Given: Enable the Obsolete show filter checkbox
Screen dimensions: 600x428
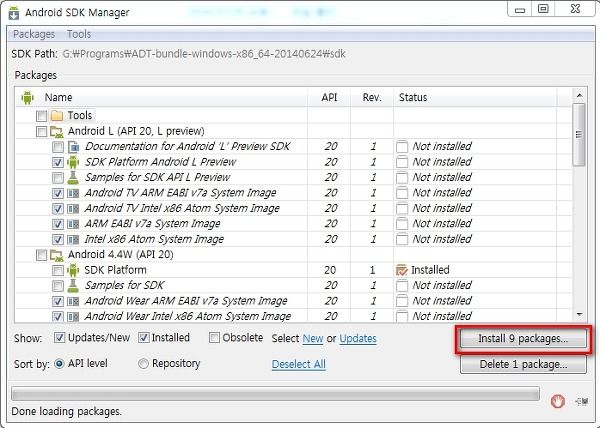Looking at the screenshot, I should (x=214, y=337).
